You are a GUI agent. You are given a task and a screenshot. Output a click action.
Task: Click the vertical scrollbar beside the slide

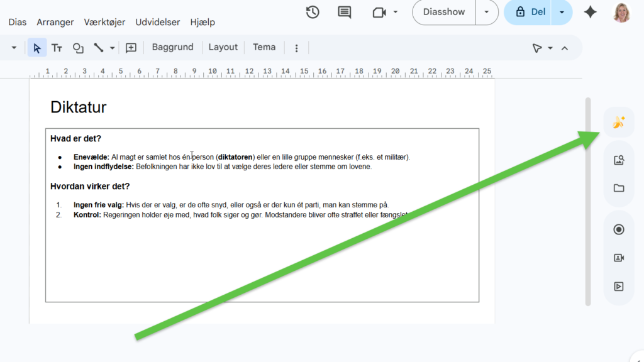pyautogui.click(x=588, y=201)
